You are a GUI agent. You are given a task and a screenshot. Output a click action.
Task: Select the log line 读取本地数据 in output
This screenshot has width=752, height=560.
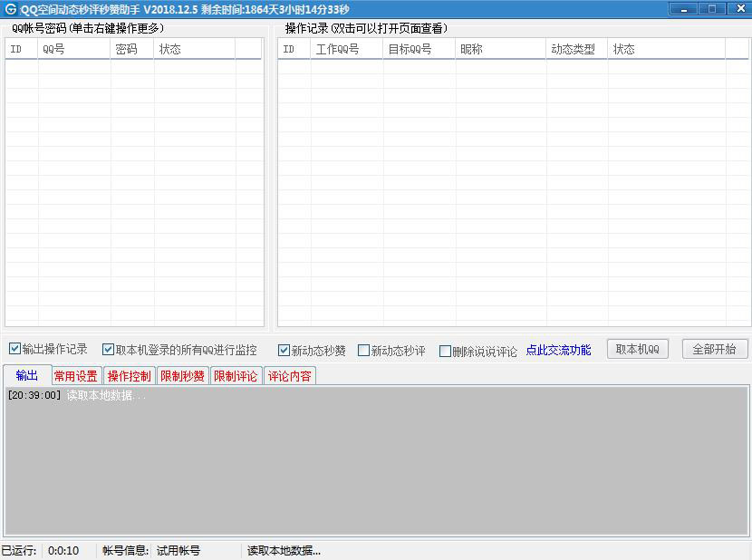[x=77, y=395]
